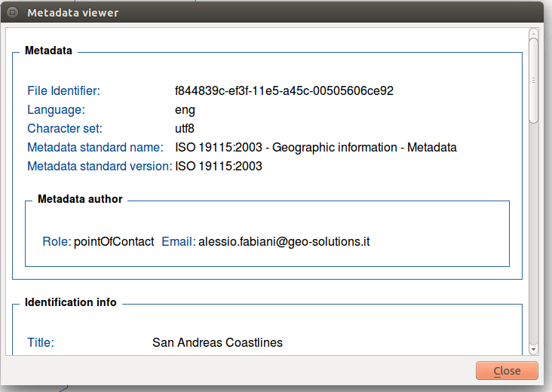This screenshot has height=392, width=552.
Task: Click the Language value eng
Action: click(185, 110)
